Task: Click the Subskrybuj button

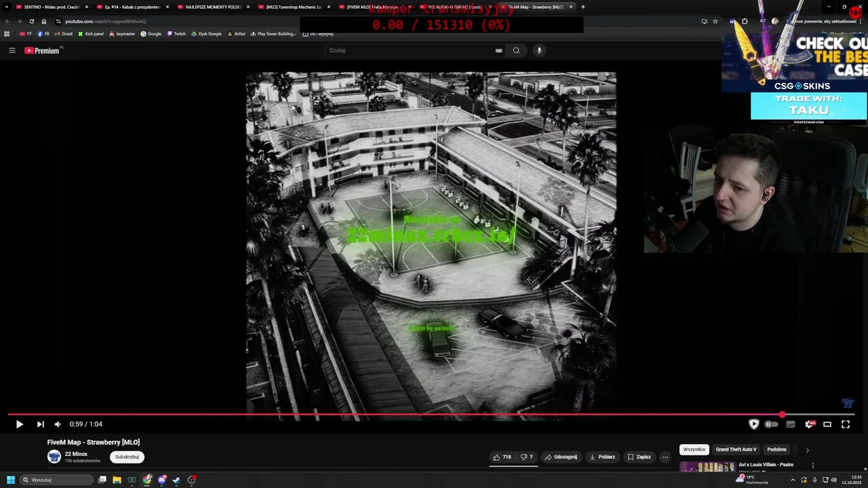Action: (x=127, y=457)
